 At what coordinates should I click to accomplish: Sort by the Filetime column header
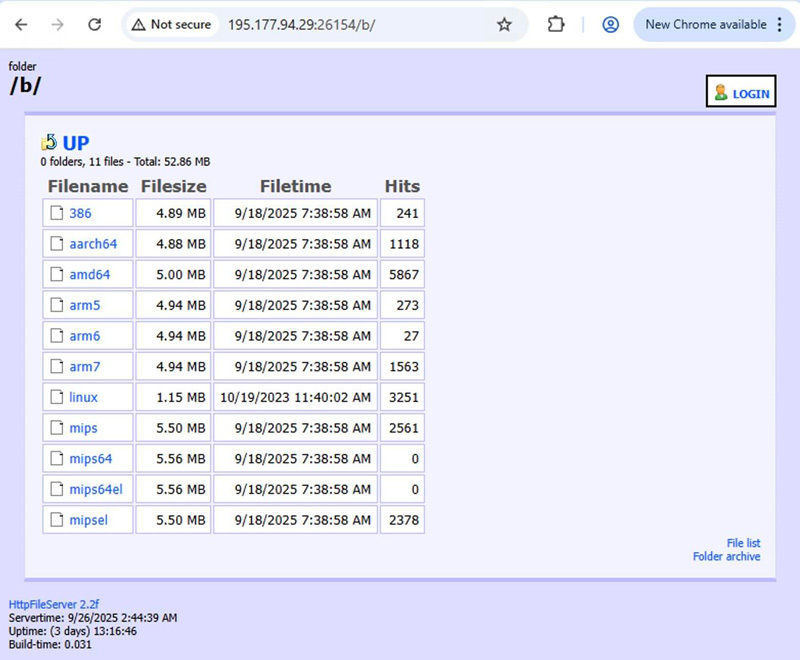point(295,186)
